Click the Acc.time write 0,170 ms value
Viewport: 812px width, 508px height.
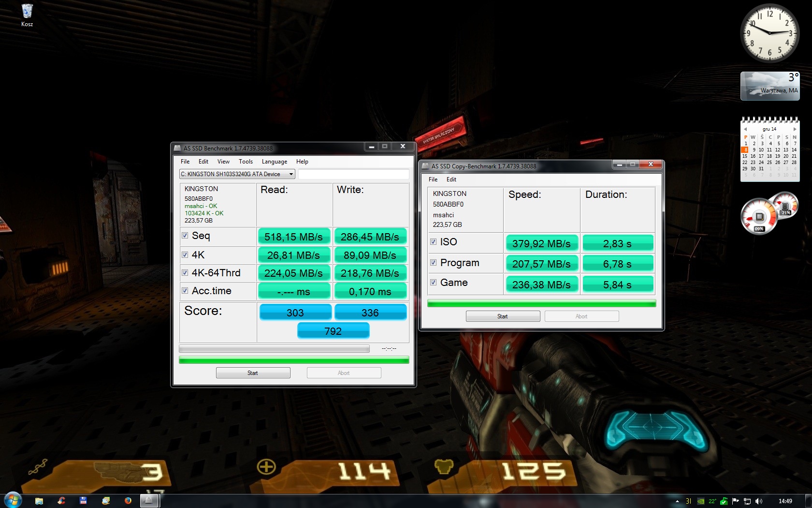[370, 291]
